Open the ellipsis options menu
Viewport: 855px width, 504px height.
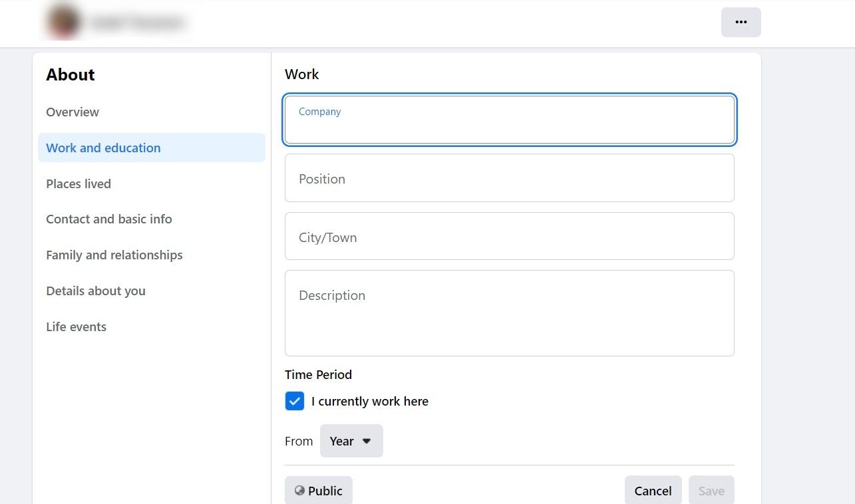(741, 22)
